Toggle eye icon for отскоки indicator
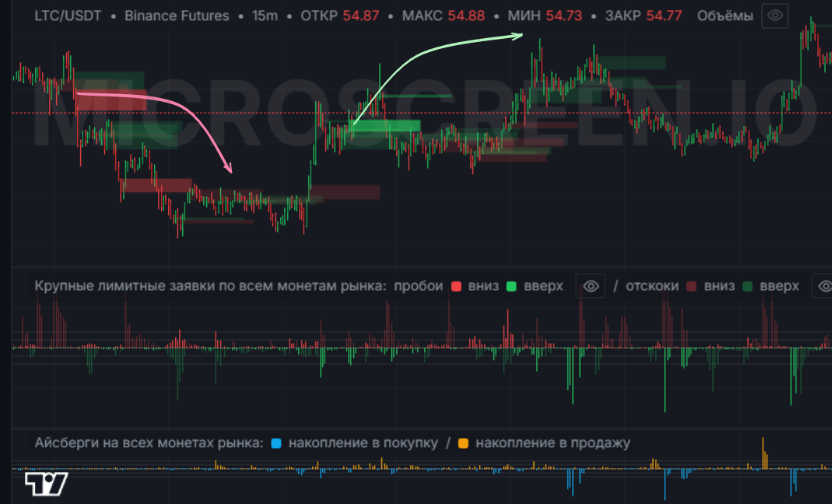The width and height of the screenshot is (832, 504). tap(823, 286)
